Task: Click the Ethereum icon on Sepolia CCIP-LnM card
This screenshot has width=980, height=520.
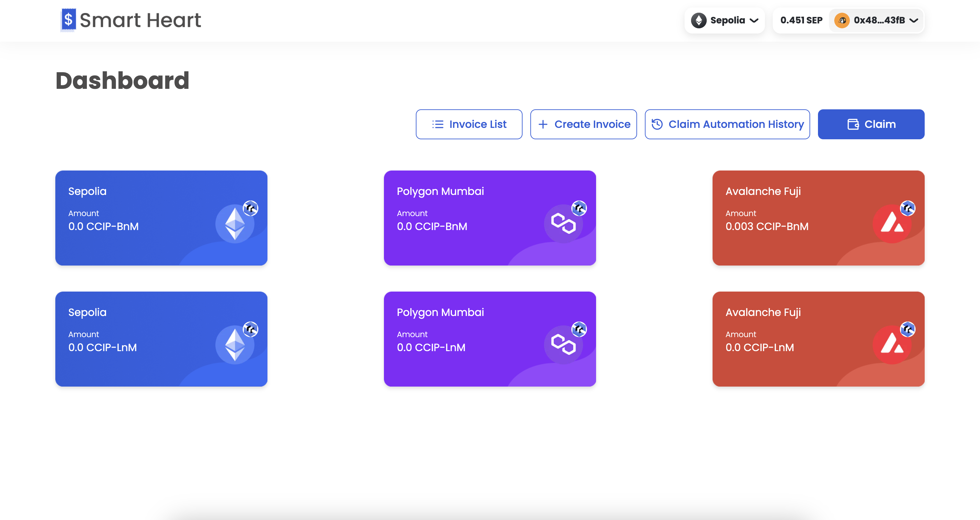Action: 235,345
